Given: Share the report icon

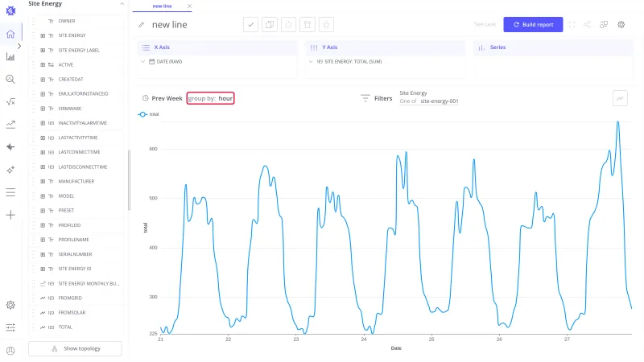Looking at the screenshot, I should pyautogui.click(x=588, y=25).
